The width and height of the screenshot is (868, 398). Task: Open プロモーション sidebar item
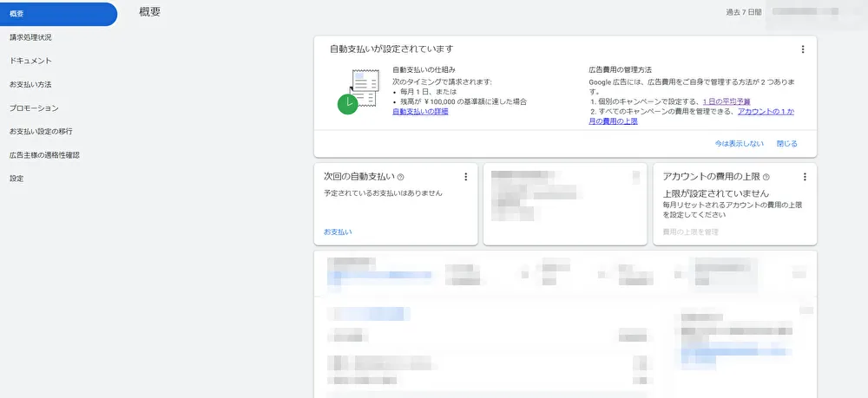coord(34,108)
